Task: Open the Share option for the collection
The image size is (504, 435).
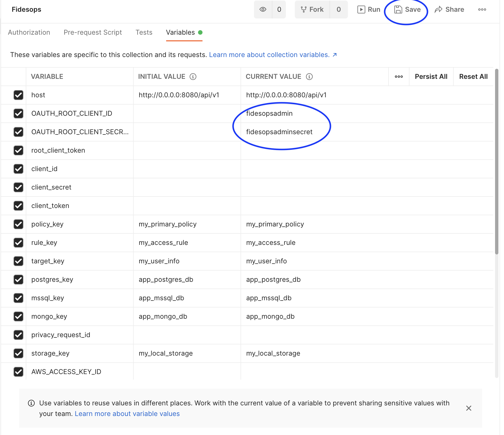Action: (x=438, y=9)
